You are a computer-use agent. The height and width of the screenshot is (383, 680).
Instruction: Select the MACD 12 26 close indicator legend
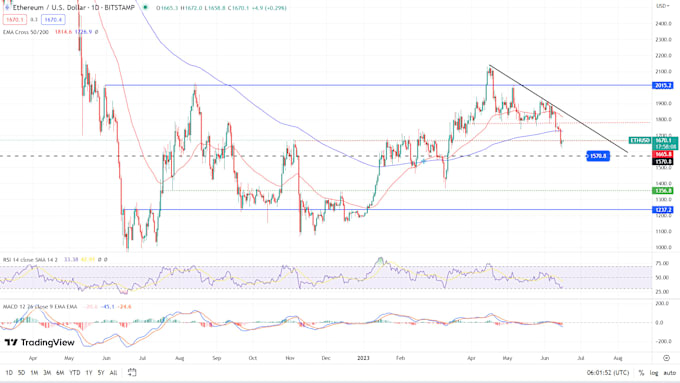40,307
